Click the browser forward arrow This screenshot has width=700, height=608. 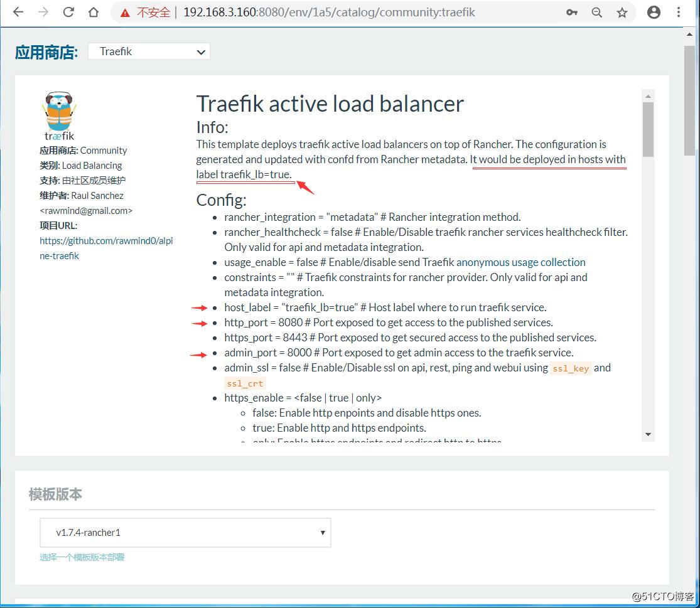point(43,12)
